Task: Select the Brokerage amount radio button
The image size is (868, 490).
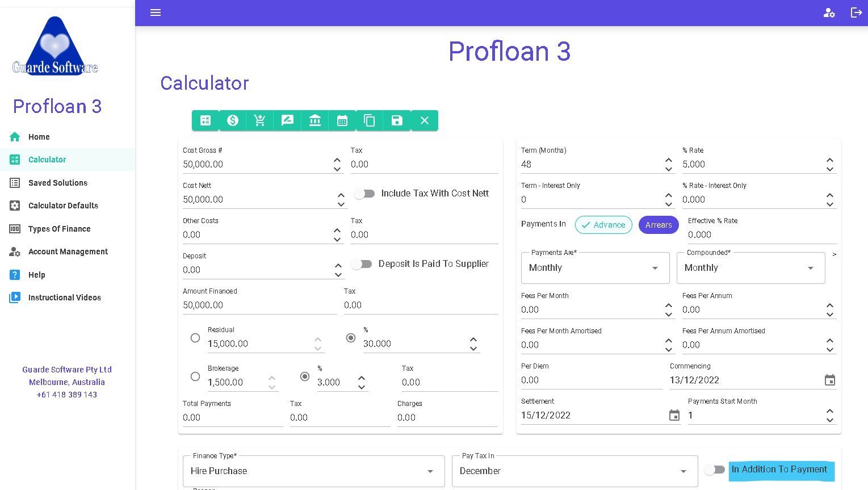Action: pyautogui.click(x=195, y=376)
